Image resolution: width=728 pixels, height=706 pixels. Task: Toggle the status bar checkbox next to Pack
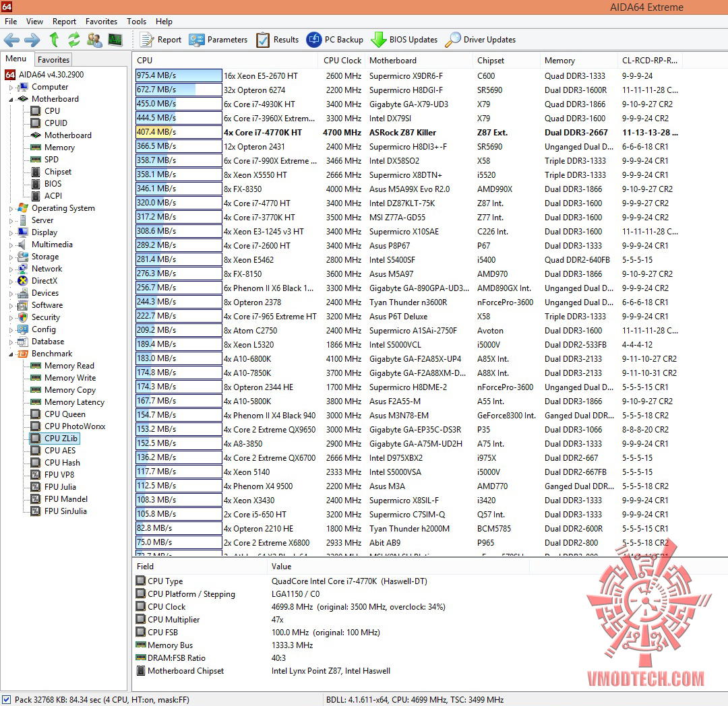[6, 699]
